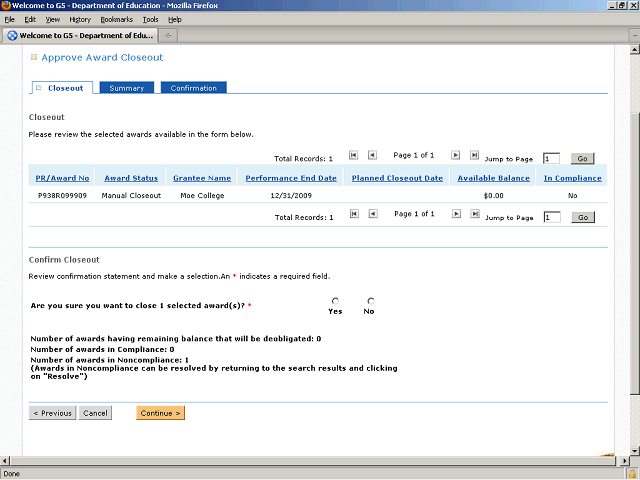Click the vertical scrollbar down arrow
Image resolution: width=640 pixels, height=480 pixels.
(x=634, y=451)
